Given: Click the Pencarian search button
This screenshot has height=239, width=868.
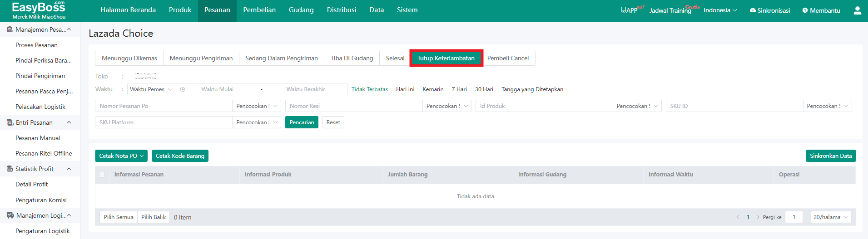Looking at the screenshot, I should tap(302, 122).
